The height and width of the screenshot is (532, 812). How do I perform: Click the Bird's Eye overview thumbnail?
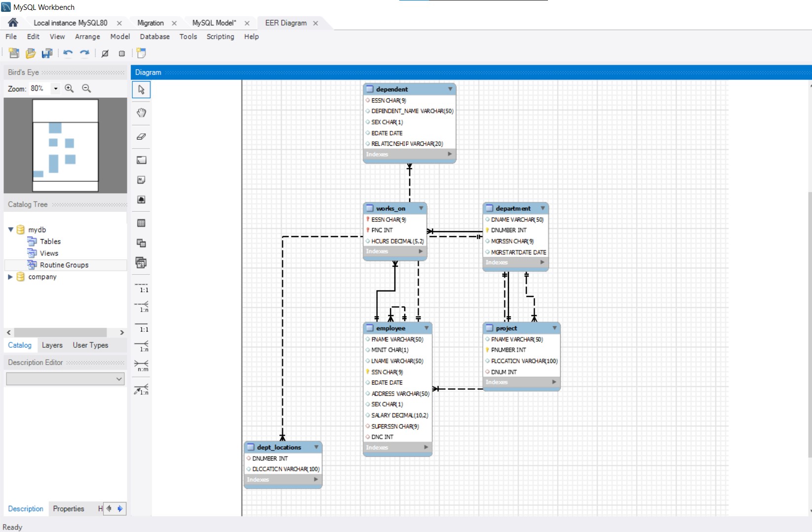tap(65, 145)
